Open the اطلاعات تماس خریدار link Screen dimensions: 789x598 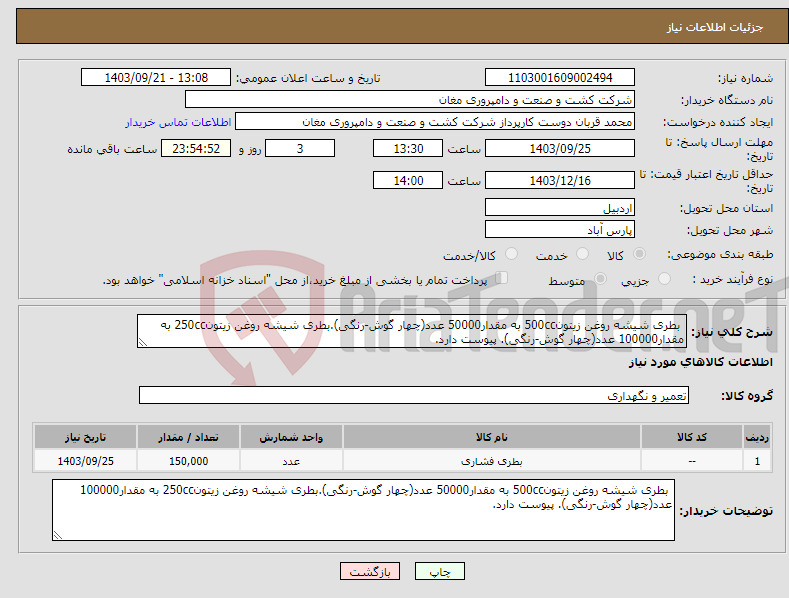point(178,122)
